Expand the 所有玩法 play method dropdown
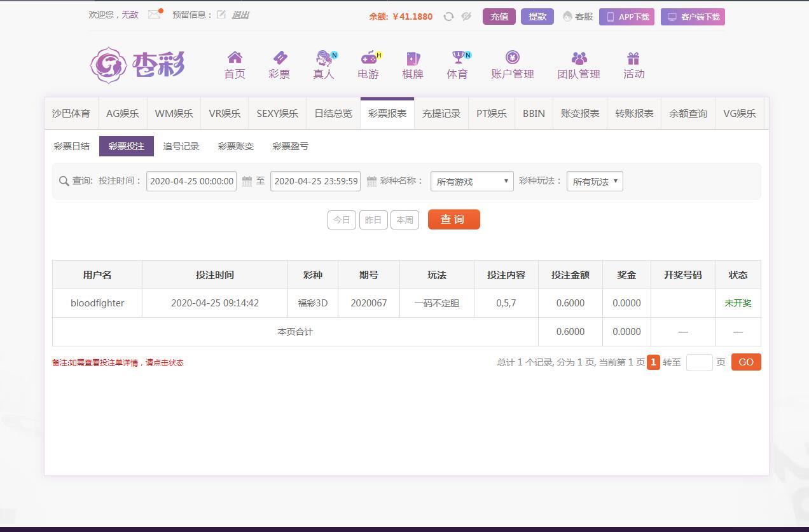 pyautogui.click(x=595, y=181)
